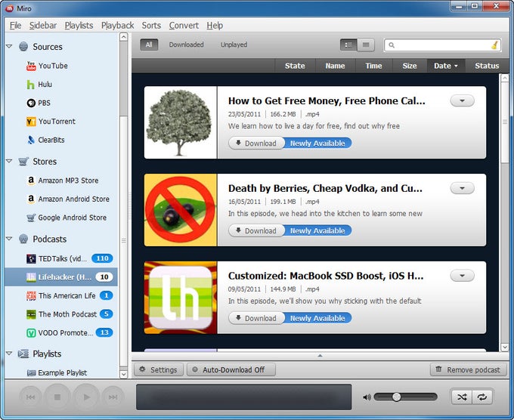Viewport: 514px width, 420px height.
Task: Toggle repeat mode
Action: click(x=482, y=397)
